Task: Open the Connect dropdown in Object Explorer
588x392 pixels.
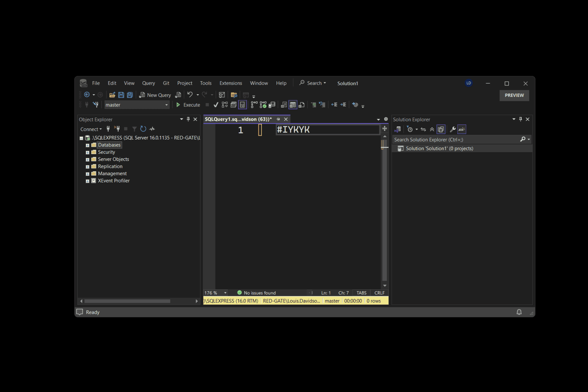Action: (x=91, y=129)
